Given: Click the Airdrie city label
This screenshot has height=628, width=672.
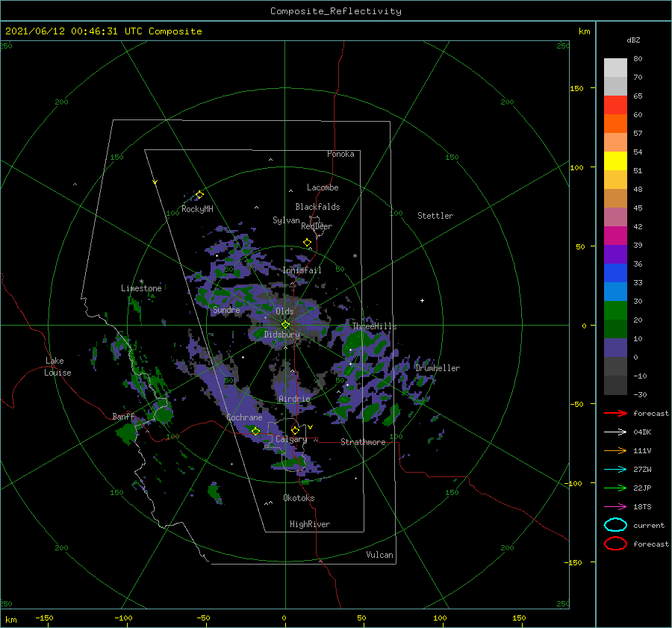Looking at the screenshot, I should pyautogui.click(x=294, y=399).
